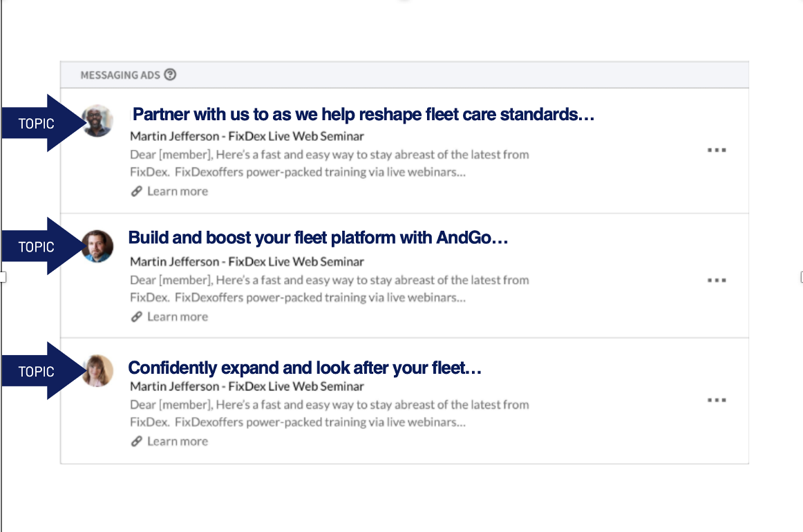Open the three-dot menu for the first ad

(x=717, y=150)
